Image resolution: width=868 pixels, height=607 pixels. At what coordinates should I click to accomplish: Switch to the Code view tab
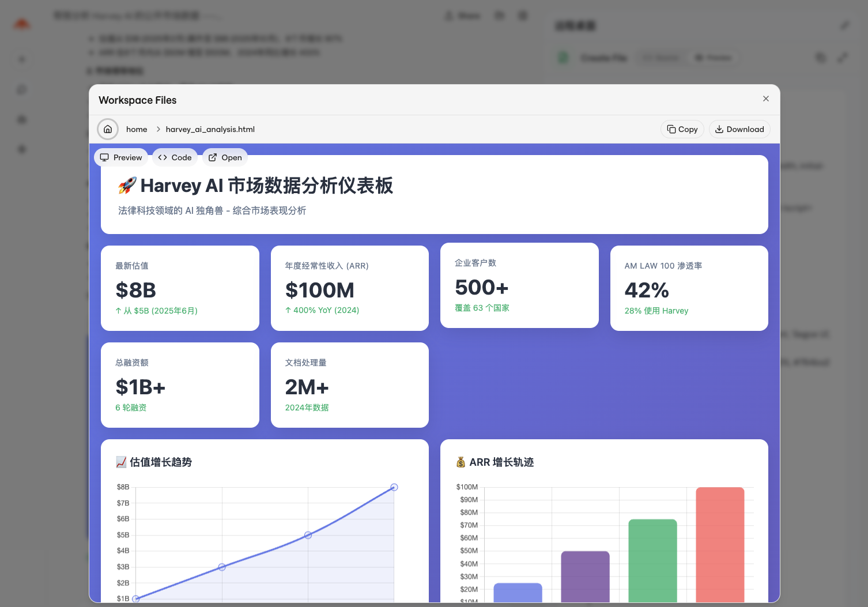[x=175, y=157]
